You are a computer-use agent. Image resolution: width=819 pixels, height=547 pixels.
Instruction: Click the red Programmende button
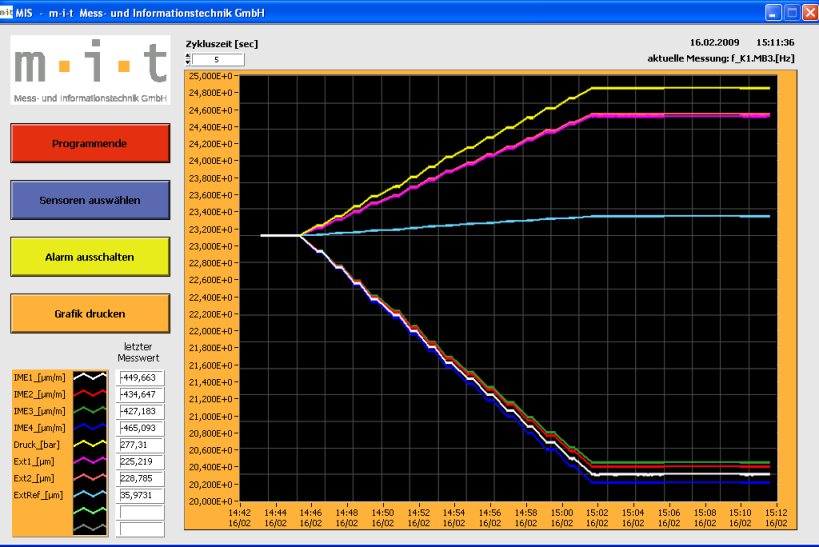[90, 143]
